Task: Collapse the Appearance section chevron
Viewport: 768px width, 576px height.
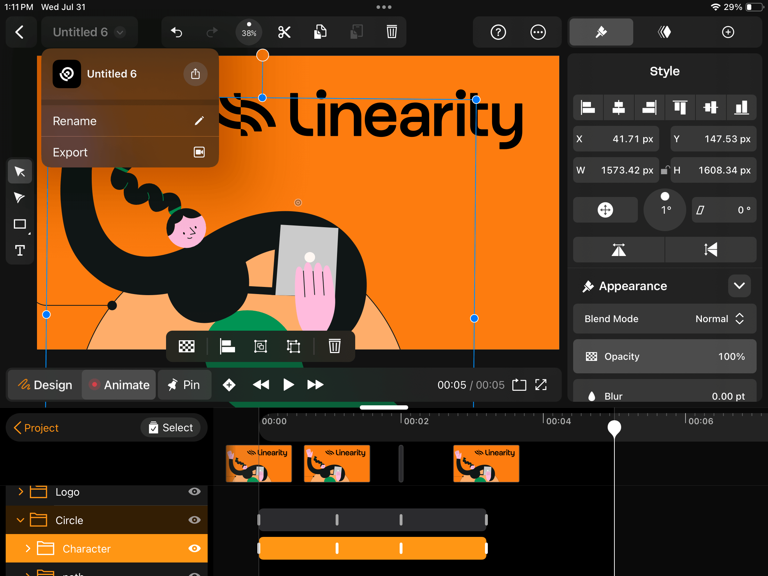Action: (739, 286)
